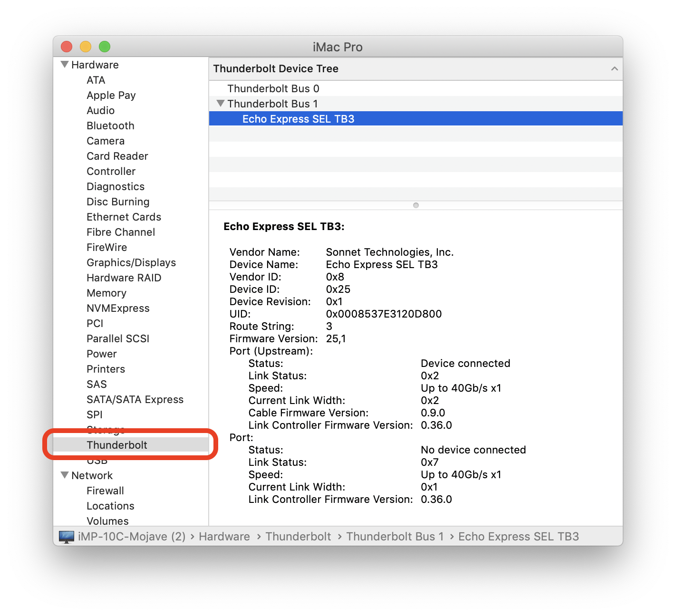
Task: Click the UID value 0x0008537E3120D800
Action: (384, 314)
